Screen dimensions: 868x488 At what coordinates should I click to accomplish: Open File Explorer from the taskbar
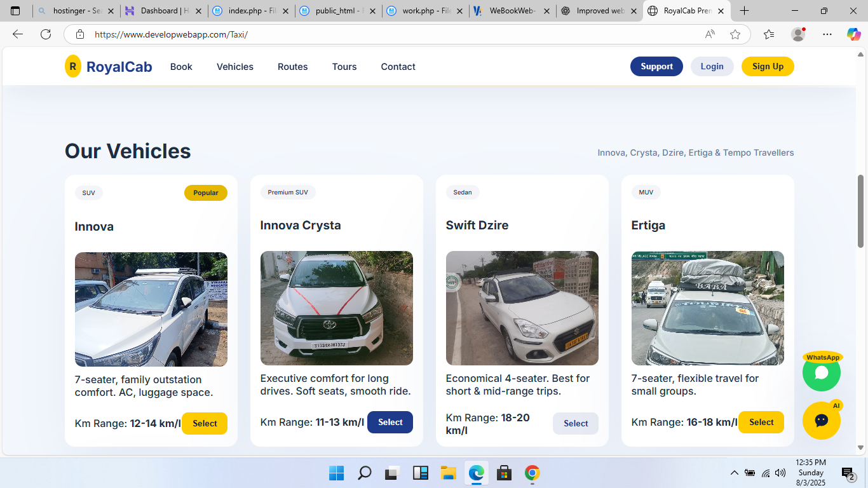(449, 473)
